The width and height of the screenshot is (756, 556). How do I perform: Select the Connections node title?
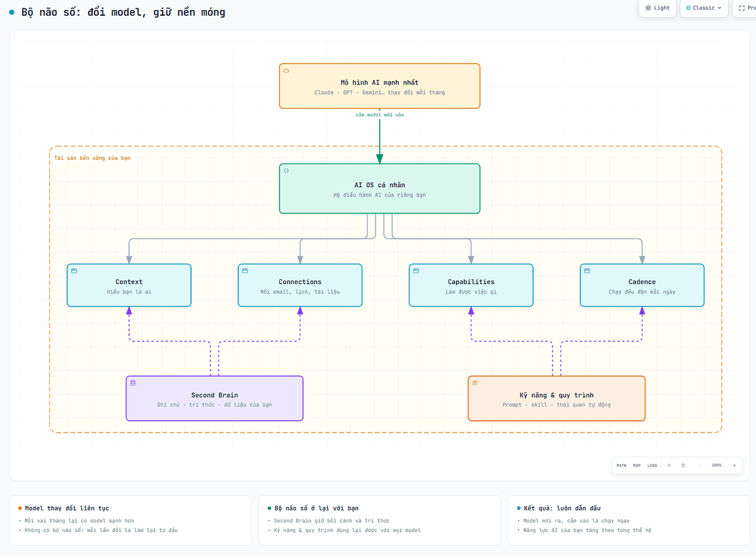pos(300,282)
